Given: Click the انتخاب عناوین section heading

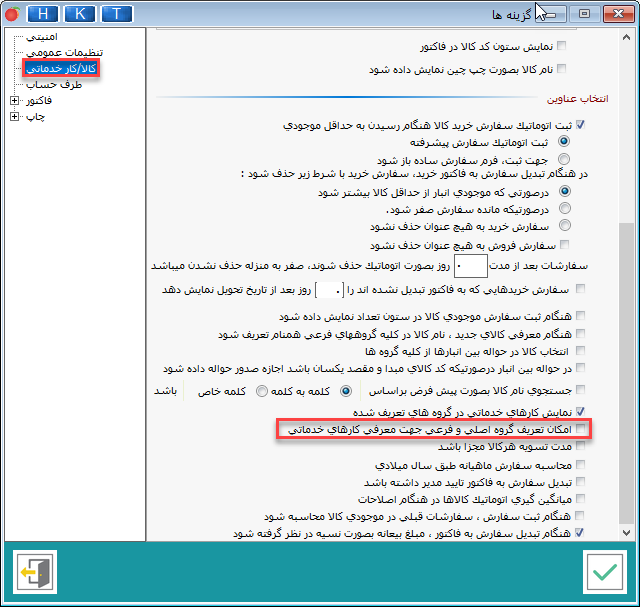Looking at the screenshot, I should 578,99.
